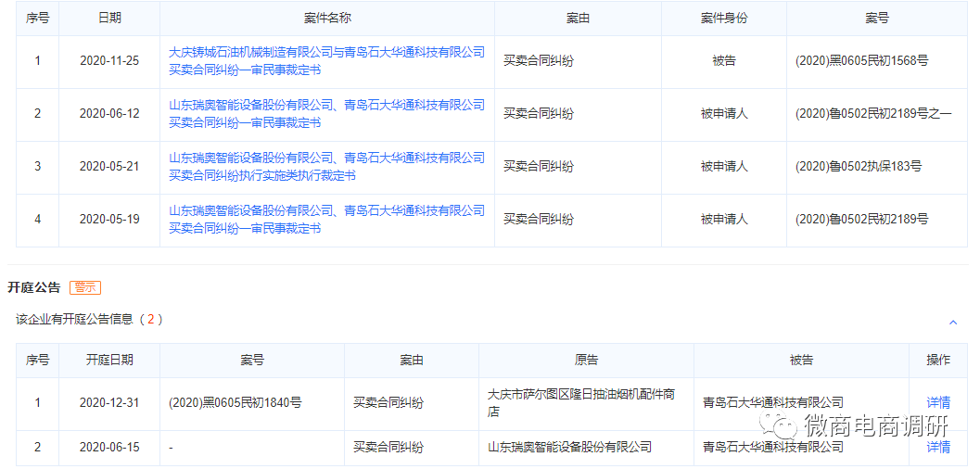Click the 操作 column header
980x469 pixels.
pos(938,361)
